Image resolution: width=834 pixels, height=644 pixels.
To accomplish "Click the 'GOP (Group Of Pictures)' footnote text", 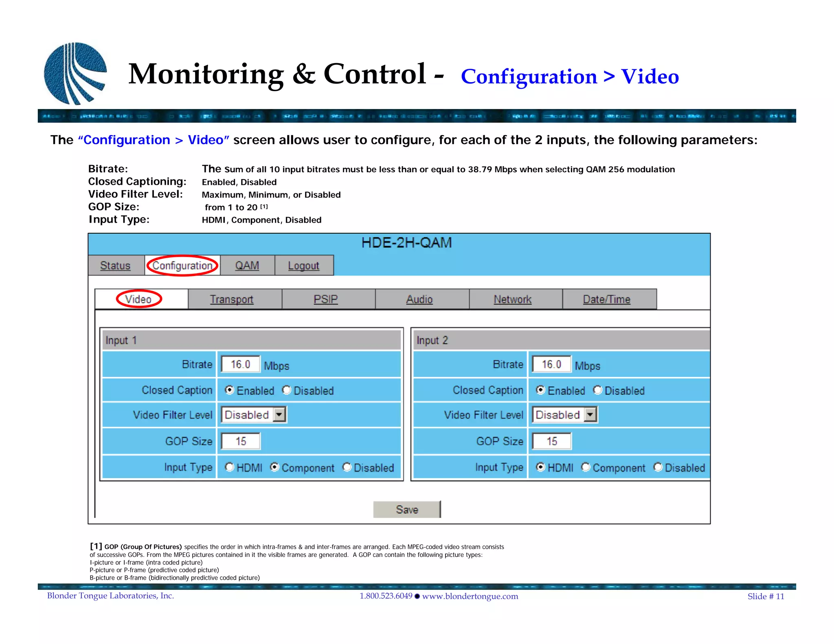I will (143, 547).
